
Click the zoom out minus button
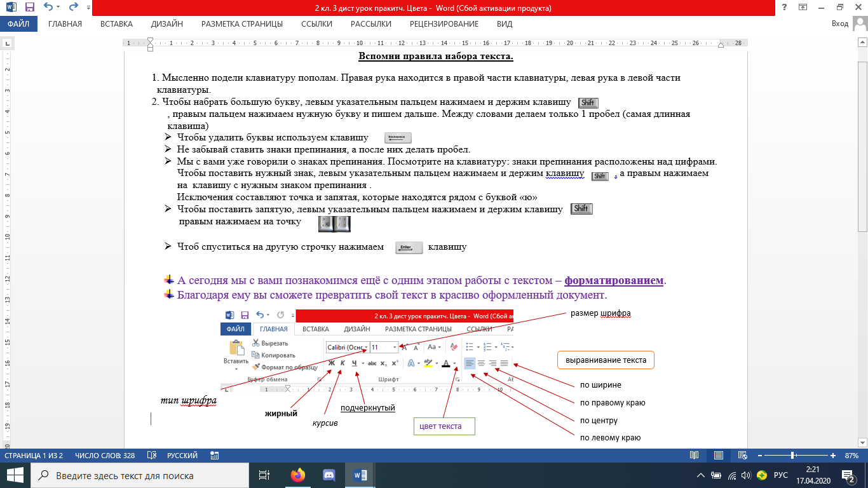point(759,456)
